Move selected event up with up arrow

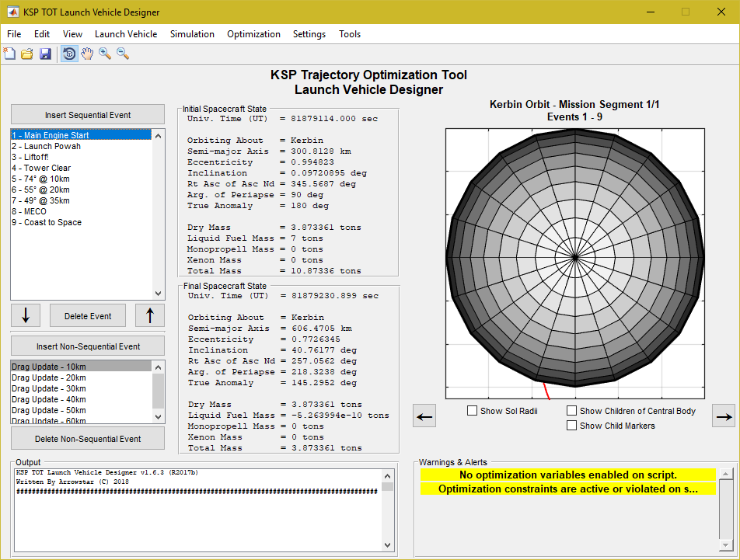149,315
